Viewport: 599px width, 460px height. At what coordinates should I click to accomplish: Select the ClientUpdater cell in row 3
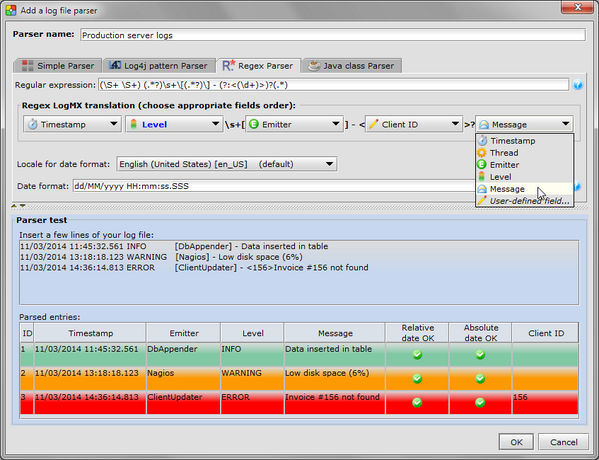(183, 402)
